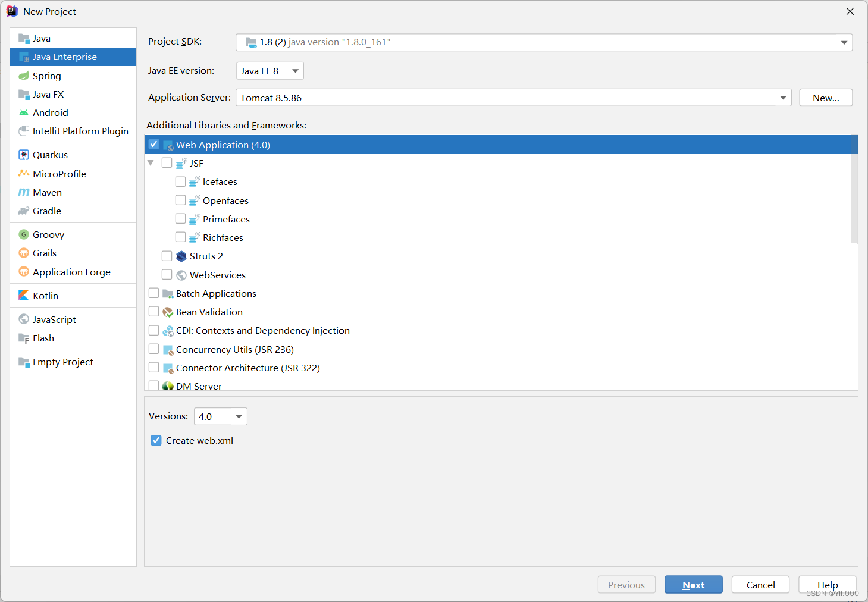Click the Application Forge icon
The height and width of the screenshot is (602, 868).
pyautogui.click(x=24, y=272)
